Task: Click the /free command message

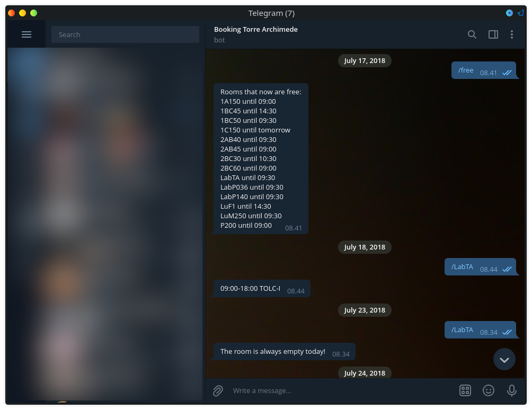Action: pyautogui.click(x=466, y=70)
